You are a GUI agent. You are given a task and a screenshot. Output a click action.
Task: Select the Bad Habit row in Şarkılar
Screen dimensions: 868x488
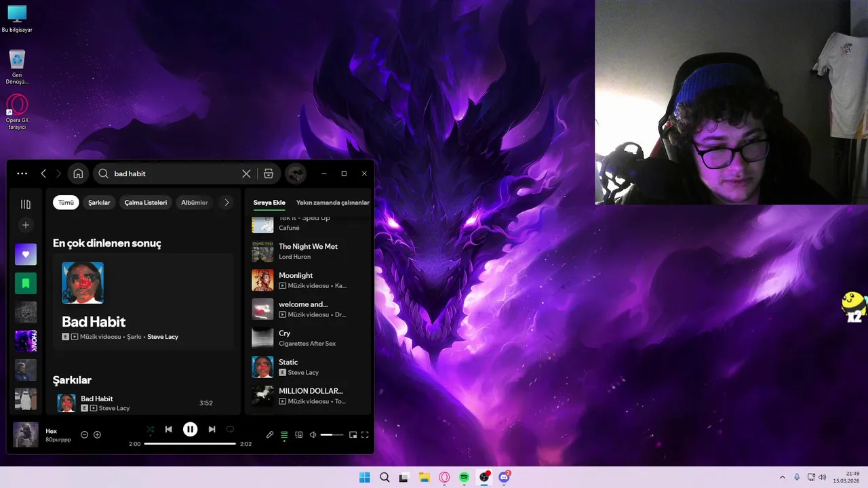point(142,403)
